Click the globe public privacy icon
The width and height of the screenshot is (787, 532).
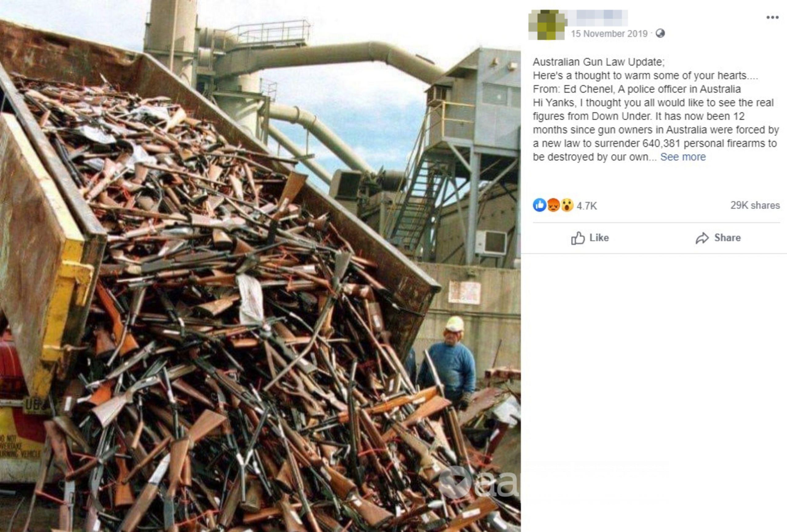coord(660,33)
